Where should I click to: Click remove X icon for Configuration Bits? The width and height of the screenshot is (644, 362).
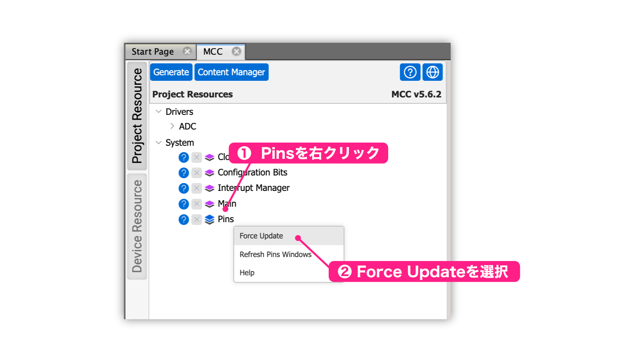click(x=197, y=173)
